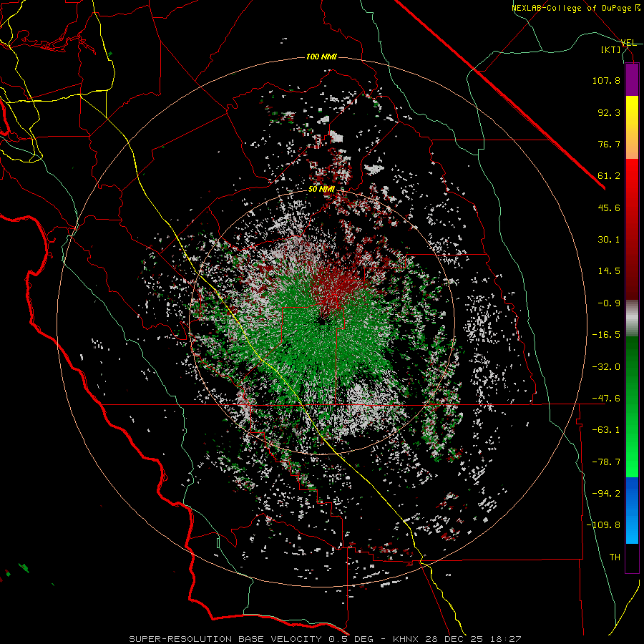644x644 pixels.
Task: Click the 92.3 scale value
Action: coord(609,112)
